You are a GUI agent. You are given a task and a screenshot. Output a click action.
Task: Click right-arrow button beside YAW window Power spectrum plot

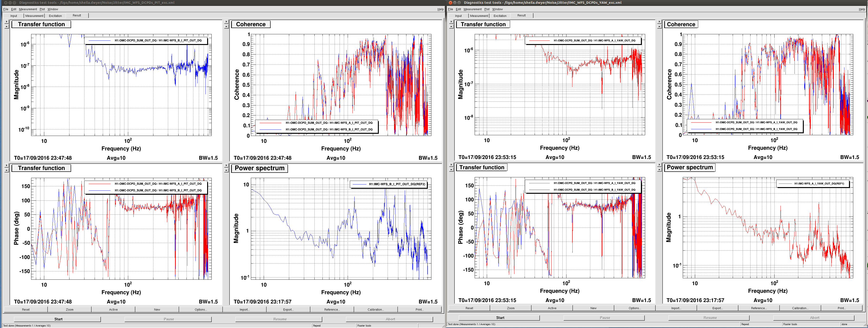coord(659,165)
